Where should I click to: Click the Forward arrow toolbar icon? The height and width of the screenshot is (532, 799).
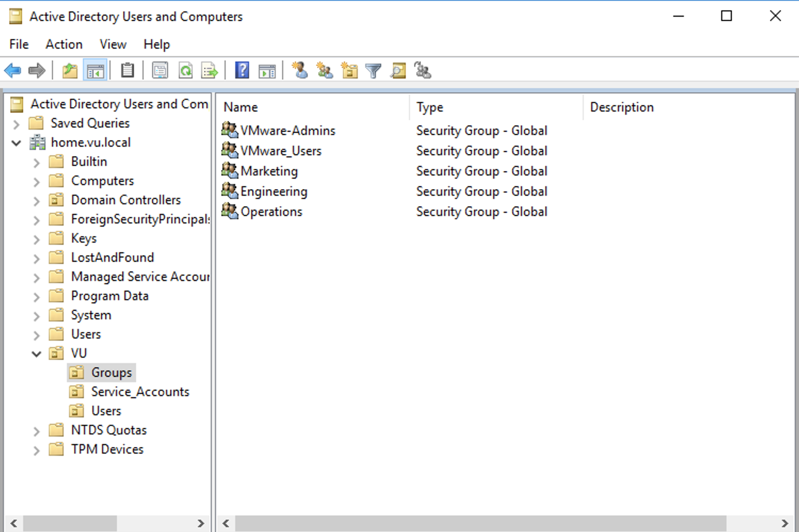click(x=37, y=70)
